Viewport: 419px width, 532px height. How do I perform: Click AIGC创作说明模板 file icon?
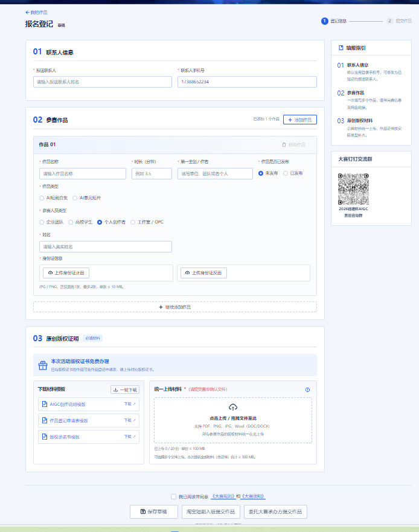point(45,404)
